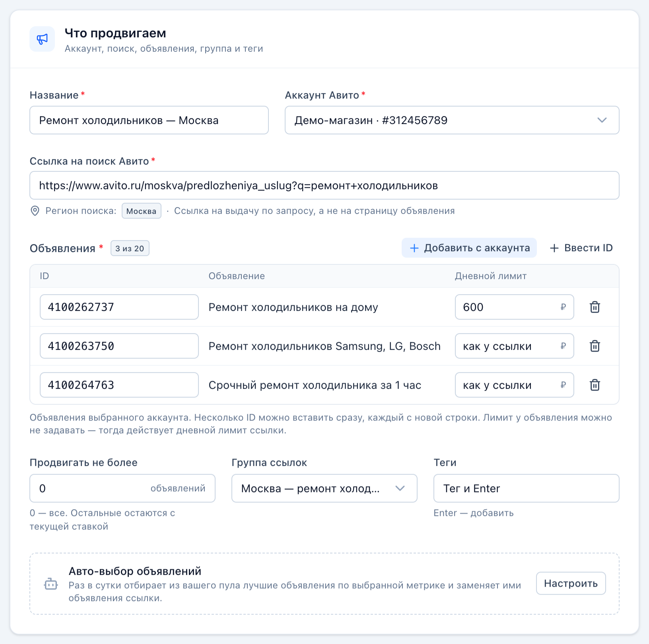Viewport: 649px width, 644px height.
Task: Click the Дневной лимит column header
Action: [490, 276]
